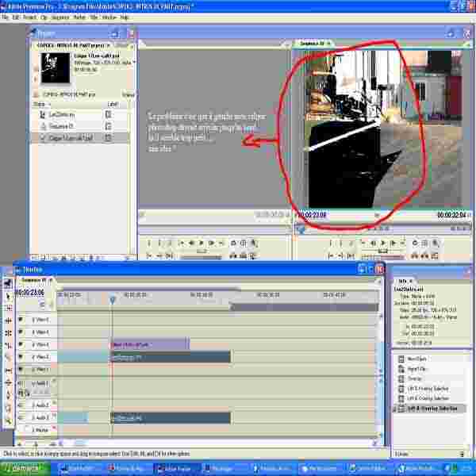Select the Razor tool
This screenshot has width=476, height=476.
click(x=8, y=358)
